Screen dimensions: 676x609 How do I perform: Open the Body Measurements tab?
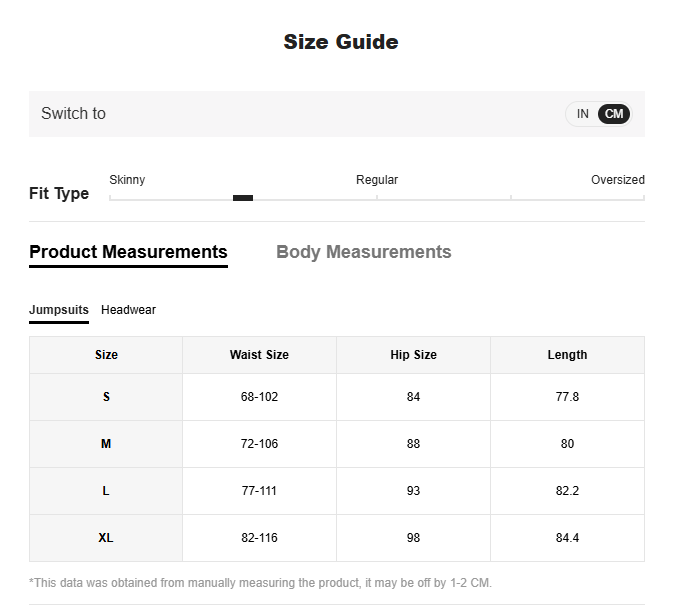pos(363,252)
